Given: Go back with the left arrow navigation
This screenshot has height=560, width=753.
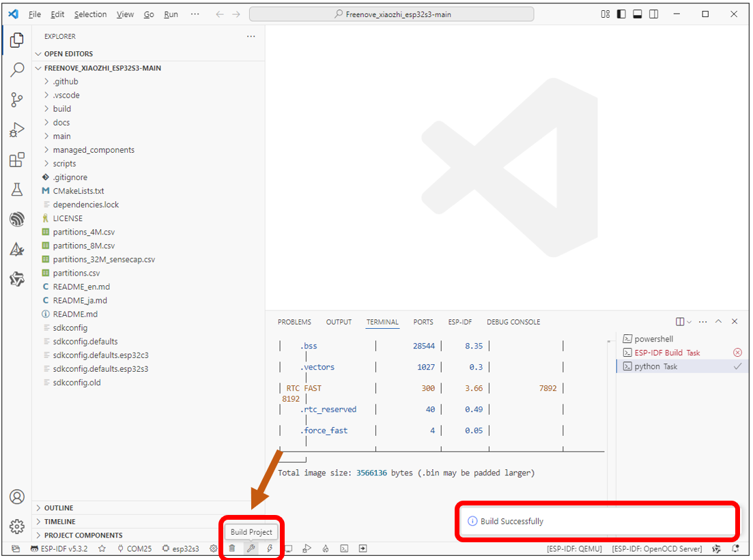Looking at the screenshot, I should point(220,14).
